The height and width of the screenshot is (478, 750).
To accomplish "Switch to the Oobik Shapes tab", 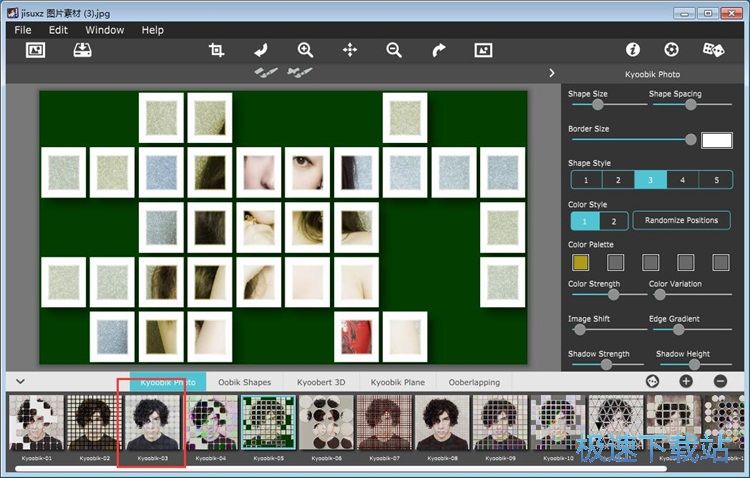I will [244, 382].
